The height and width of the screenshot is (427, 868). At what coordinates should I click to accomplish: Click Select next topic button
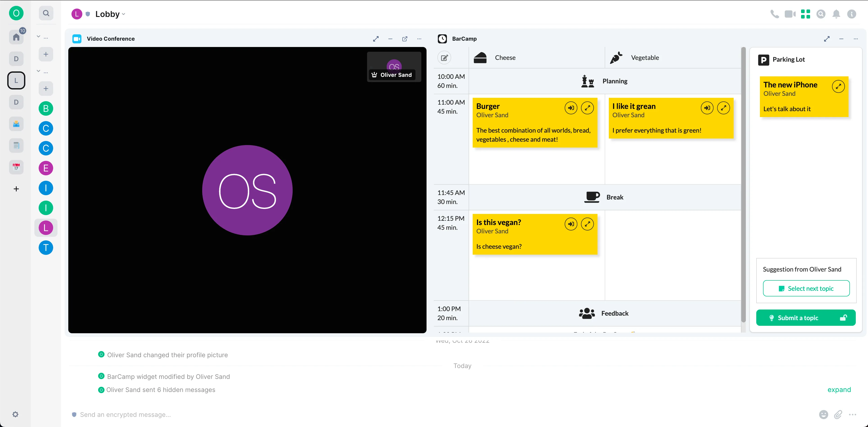point(806,288)
